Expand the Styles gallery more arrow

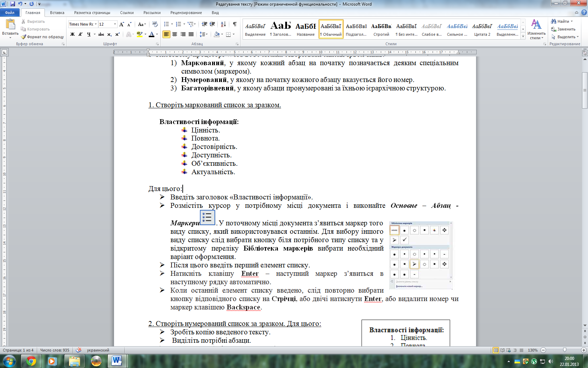point(523,36)
